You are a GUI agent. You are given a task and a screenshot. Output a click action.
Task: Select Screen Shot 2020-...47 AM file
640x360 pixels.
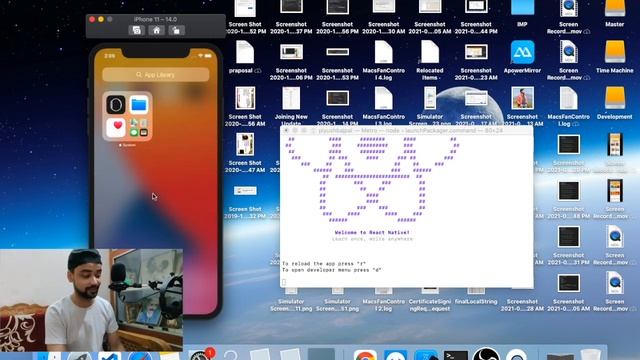tap(245, 144)
